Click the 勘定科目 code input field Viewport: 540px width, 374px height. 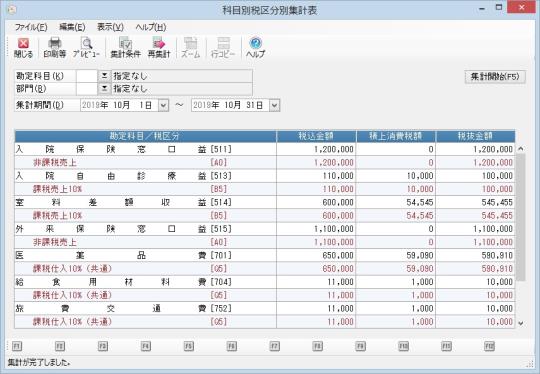[86, 76]
